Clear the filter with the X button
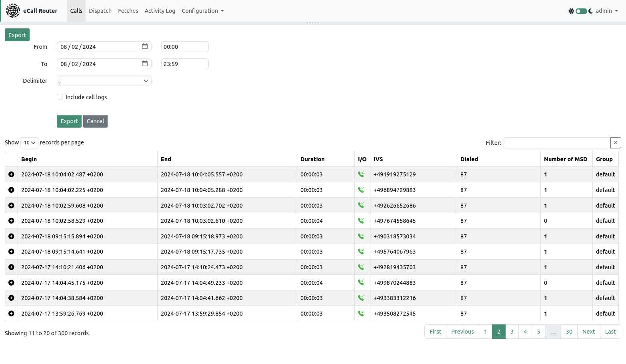The image size is (626, 364). [616, 143]
